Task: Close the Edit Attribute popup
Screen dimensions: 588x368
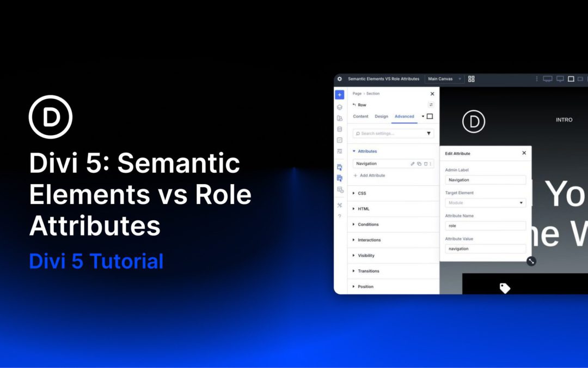Action: coord(524,153)
